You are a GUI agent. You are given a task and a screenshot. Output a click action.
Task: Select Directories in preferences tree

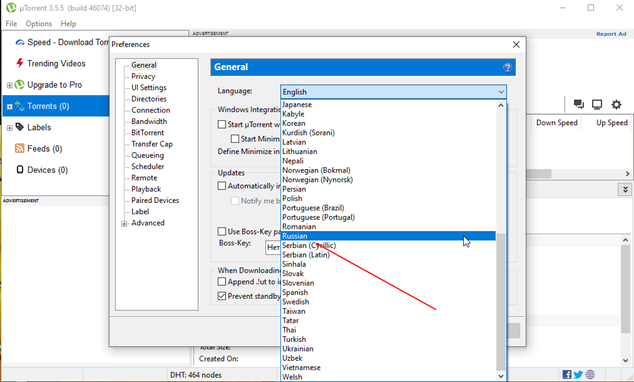149,99
